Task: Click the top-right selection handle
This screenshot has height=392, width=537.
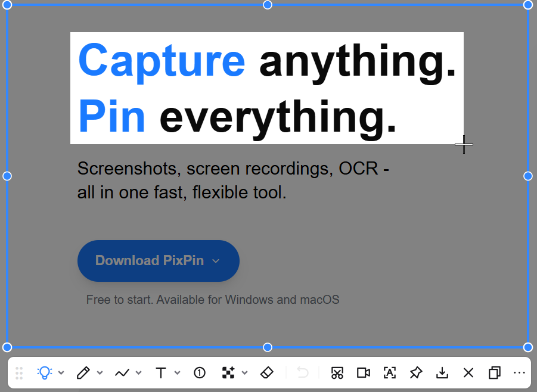Action: click(x=528, y=5)
